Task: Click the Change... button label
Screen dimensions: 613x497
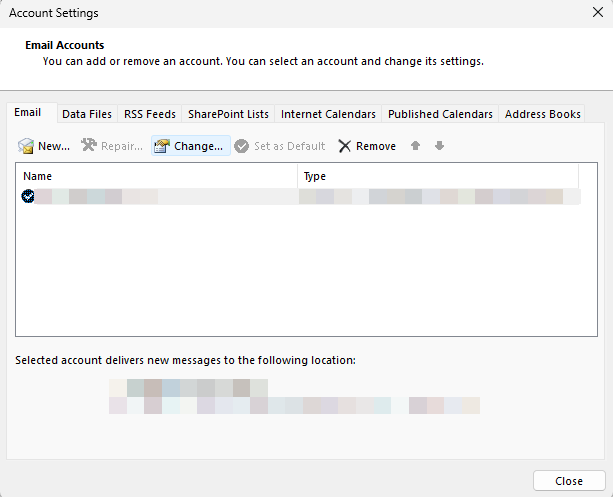Action: coord(198,146)
